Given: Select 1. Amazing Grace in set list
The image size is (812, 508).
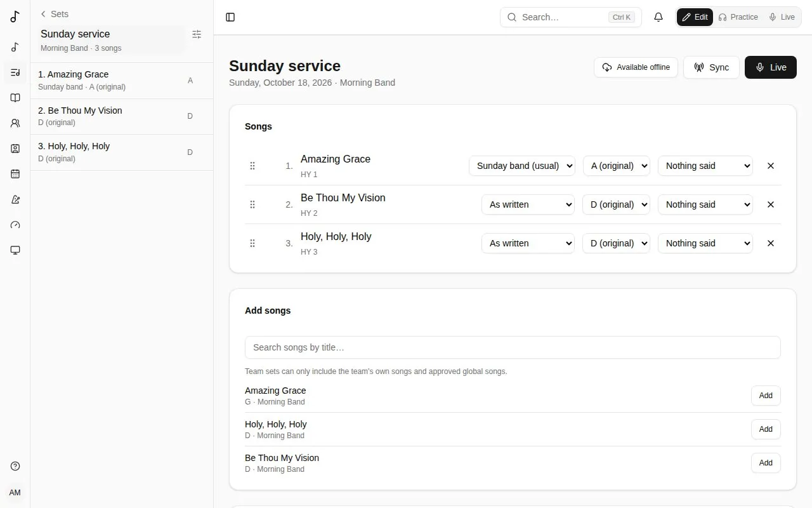Looking at the screenshot, I should pyautogui.click(x=122, y=81).
